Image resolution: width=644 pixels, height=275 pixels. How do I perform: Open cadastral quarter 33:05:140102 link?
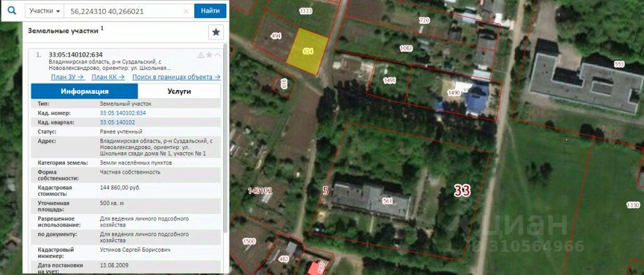(x=118, y=123)
